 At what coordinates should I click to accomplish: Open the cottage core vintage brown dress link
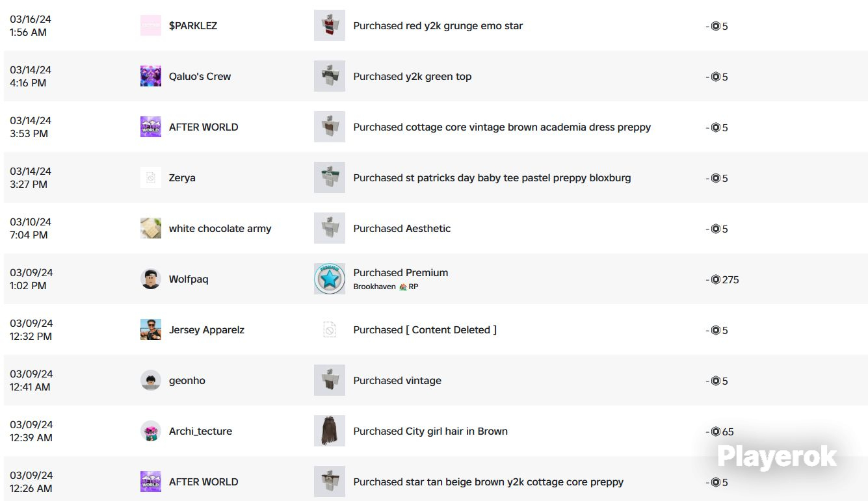point(502,127)
